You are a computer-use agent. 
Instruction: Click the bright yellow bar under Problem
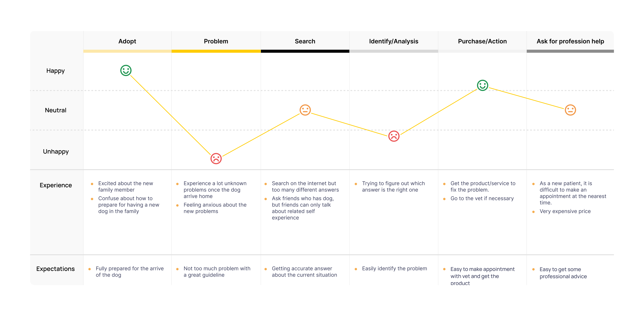[x=216, y=51]
